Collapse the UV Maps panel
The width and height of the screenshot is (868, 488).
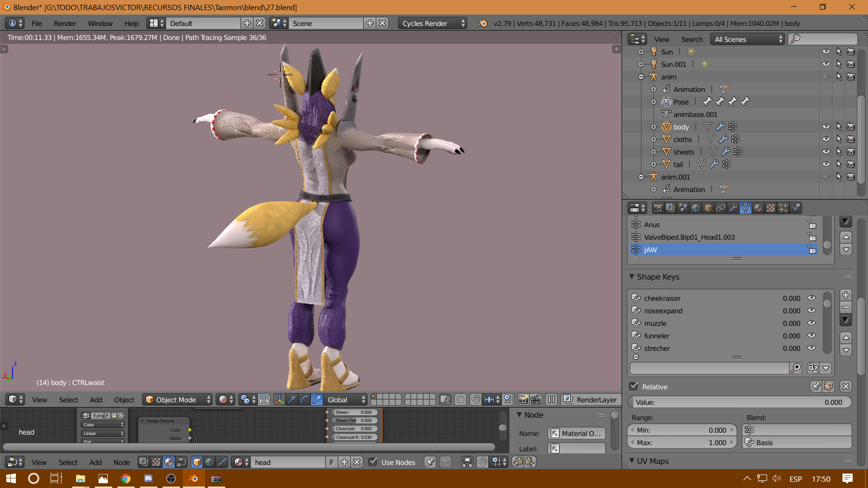632,461
